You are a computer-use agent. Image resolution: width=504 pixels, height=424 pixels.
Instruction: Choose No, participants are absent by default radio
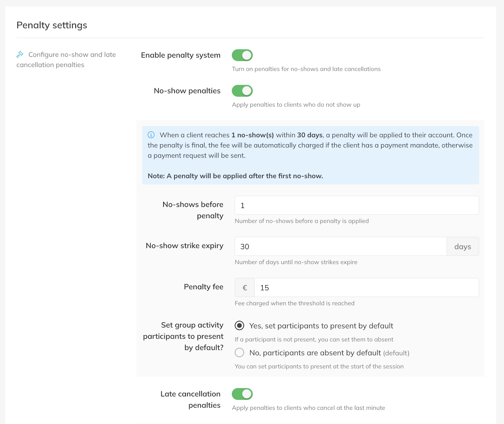(x=239, y=353)
